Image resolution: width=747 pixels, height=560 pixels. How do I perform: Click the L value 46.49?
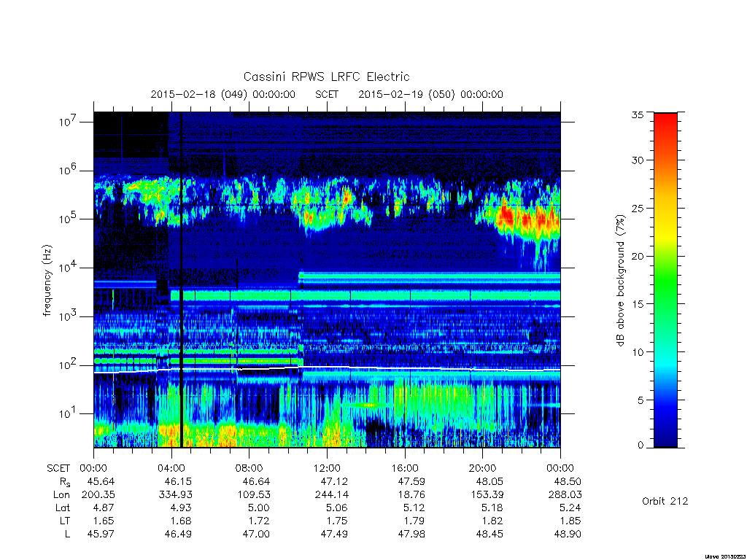click(x=178, y=534)
